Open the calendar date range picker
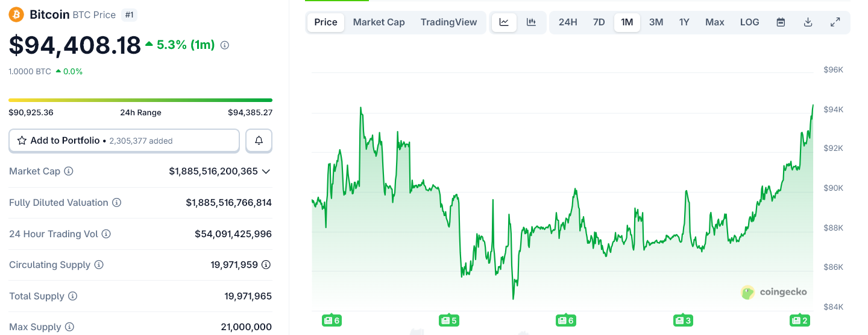The height and width of the screenshot is (335, 868). [x=781, y=22]
